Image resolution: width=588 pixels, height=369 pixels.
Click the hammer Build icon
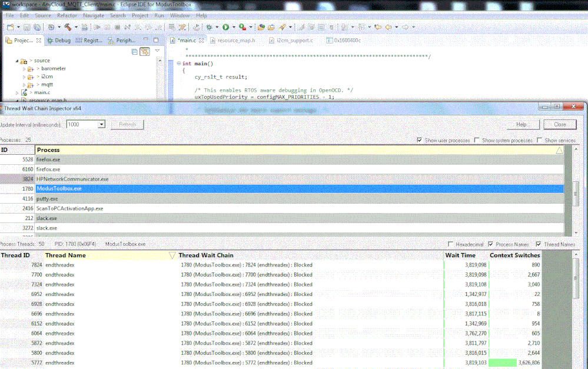point(68,27)
